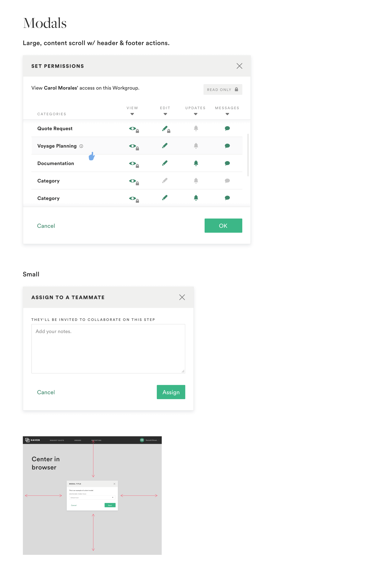Viewport: 392px width, 572px height.
Task: Toggle edit pencil icon for Voyage Planning
Action: 165,146
